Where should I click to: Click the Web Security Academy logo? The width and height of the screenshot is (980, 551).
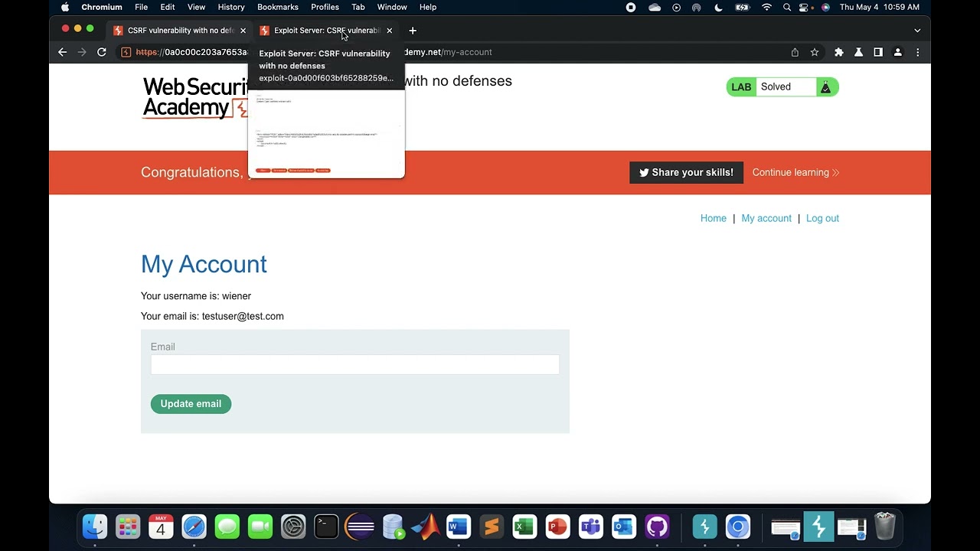click(194, 98)
